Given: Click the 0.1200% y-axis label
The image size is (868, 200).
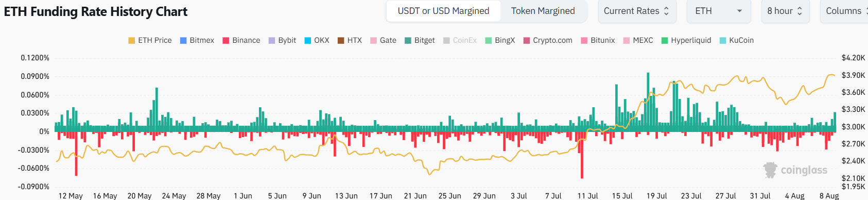Looking at the screenshot, I should click(35, 58).
